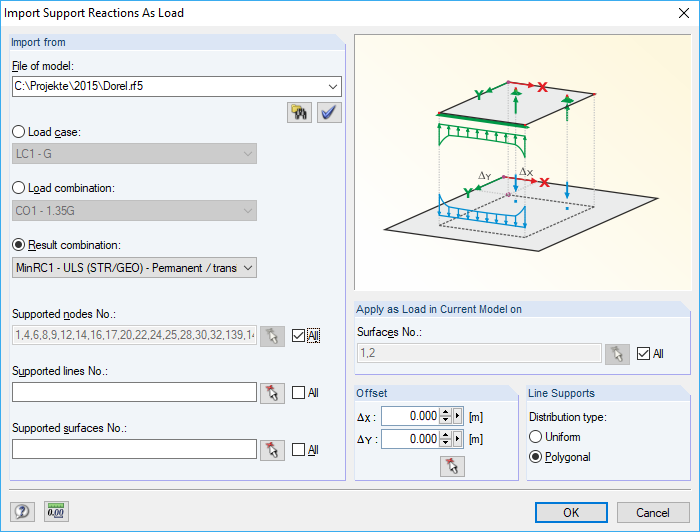This screenshot has width=700, height=532.
Task: Decrease ΔX value with down spinner
Action: [446, 420]
